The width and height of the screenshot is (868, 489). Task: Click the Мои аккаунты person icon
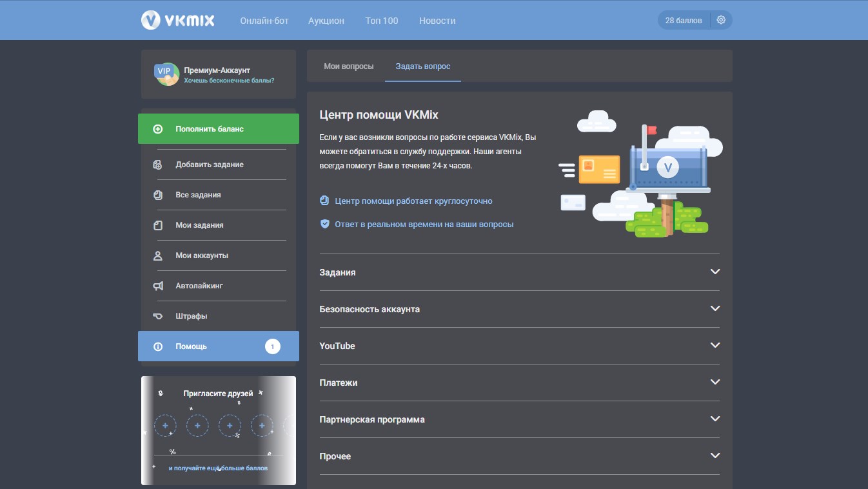pyautogui.click(x=158, y=255)
